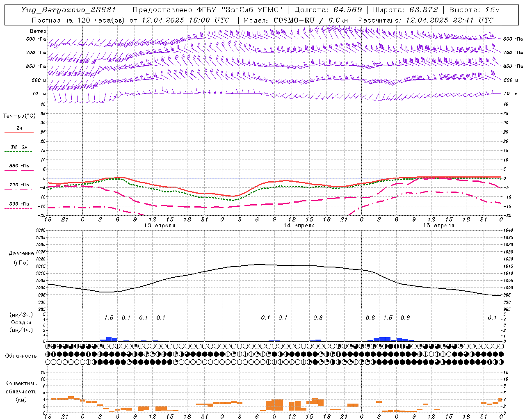Click the model name COSMO-RU / 6.6км
Image resolution: width=525 pixels, height=420 pixels.
coord(310,20)
